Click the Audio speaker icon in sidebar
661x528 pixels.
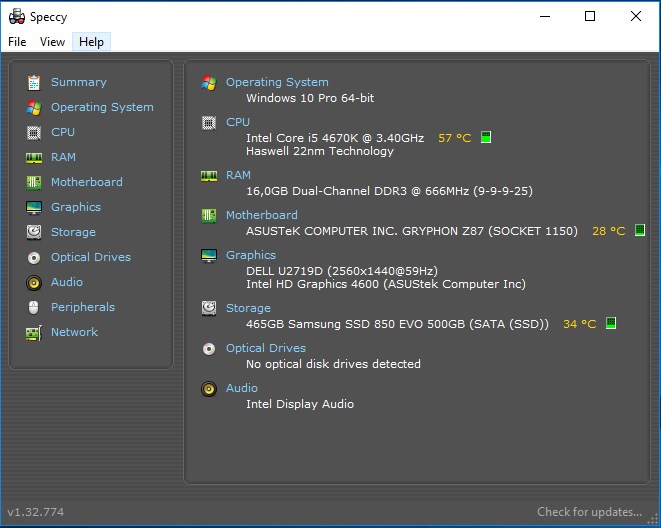(x=34, y=283)
